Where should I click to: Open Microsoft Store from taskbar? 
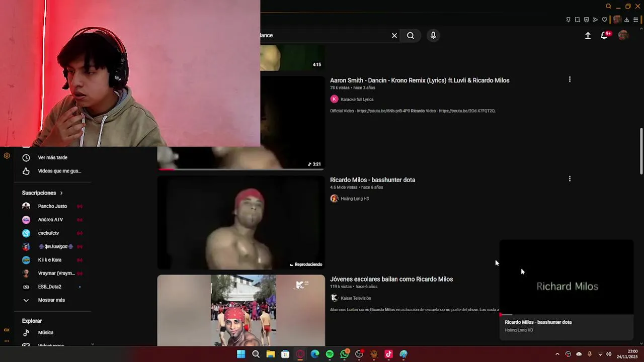click(285, 354)
